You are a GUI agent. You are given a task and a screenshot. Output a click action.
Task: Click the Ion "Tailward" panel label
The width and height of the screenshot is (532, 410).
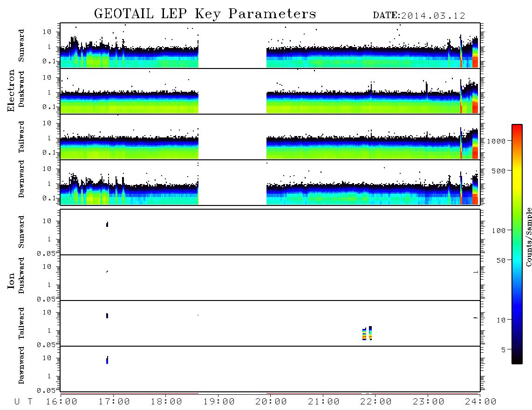(x=21, y=323)
